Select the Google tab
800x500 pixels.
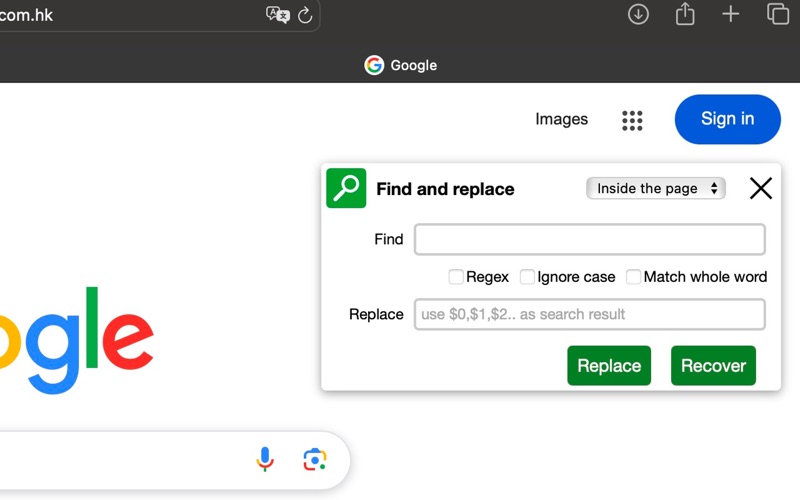click(401, 65)
